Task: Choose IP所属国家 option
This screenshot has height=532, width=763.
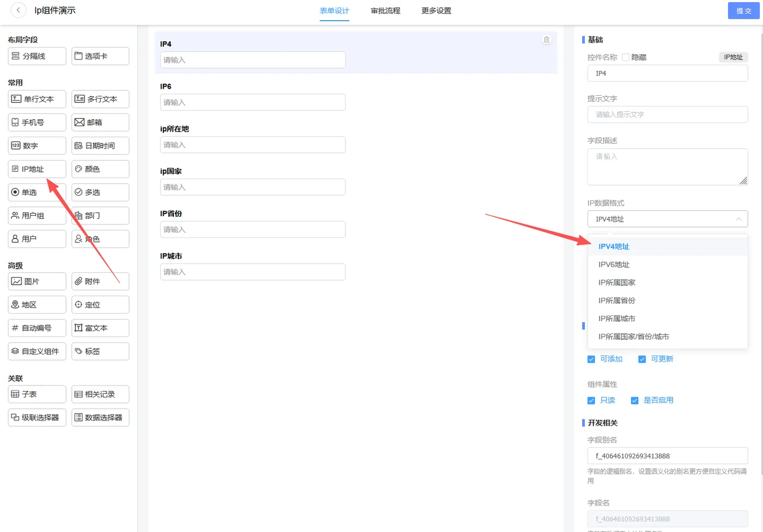Action: tap(668, 283)
